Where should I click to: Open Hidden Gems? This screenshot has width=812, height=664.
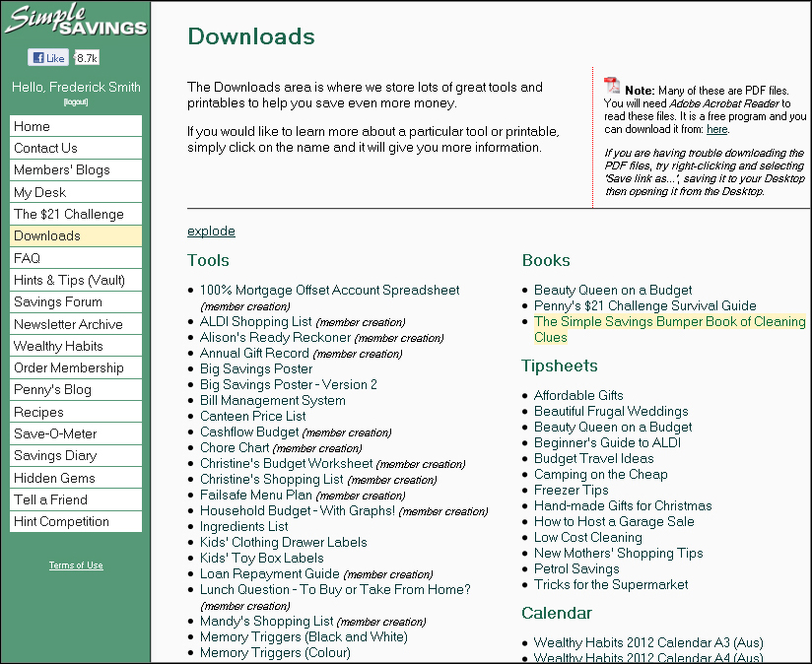click(76, 478)
